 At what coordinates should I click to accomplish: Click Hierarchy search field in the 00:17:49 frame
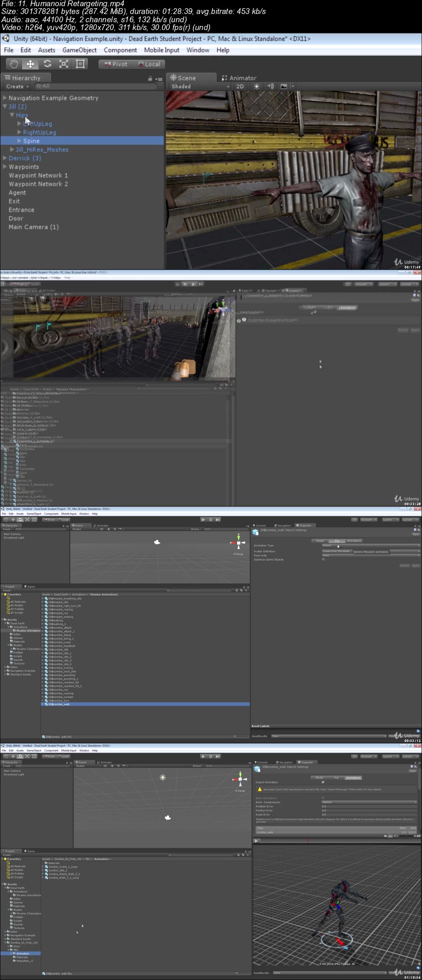point(96,86)
